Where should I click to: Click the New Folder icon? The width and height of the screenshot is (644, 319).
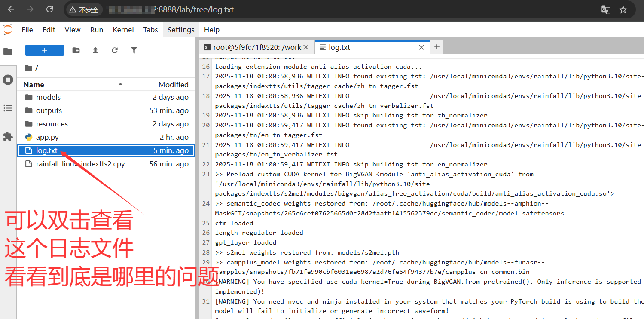(x=76, y=50)
